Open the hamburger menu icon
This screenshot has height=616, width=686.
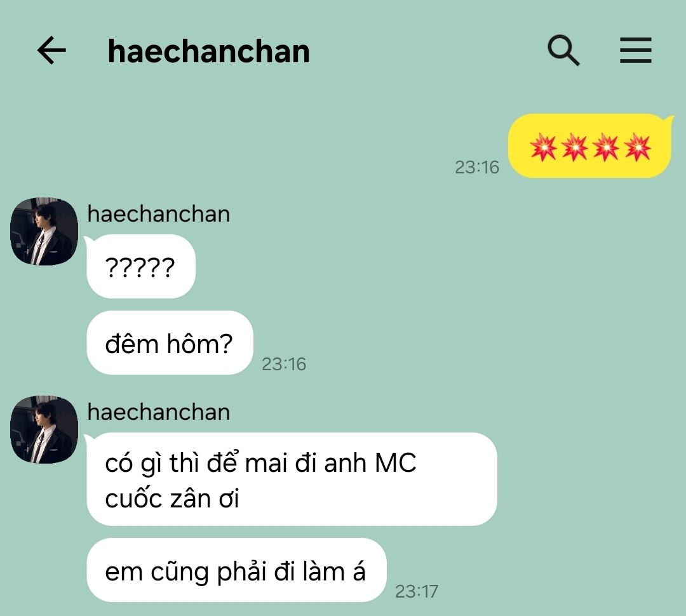tap(636, 50)
